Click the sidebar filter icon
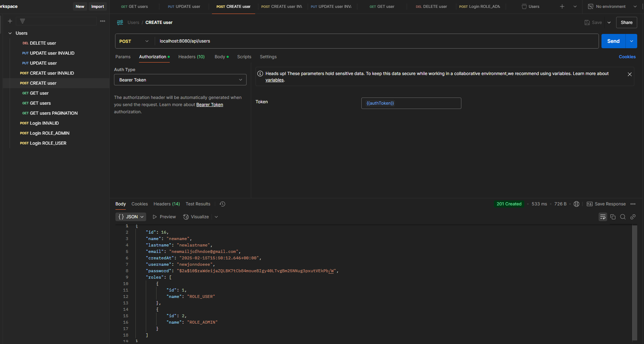 click(x=23, y=21)
